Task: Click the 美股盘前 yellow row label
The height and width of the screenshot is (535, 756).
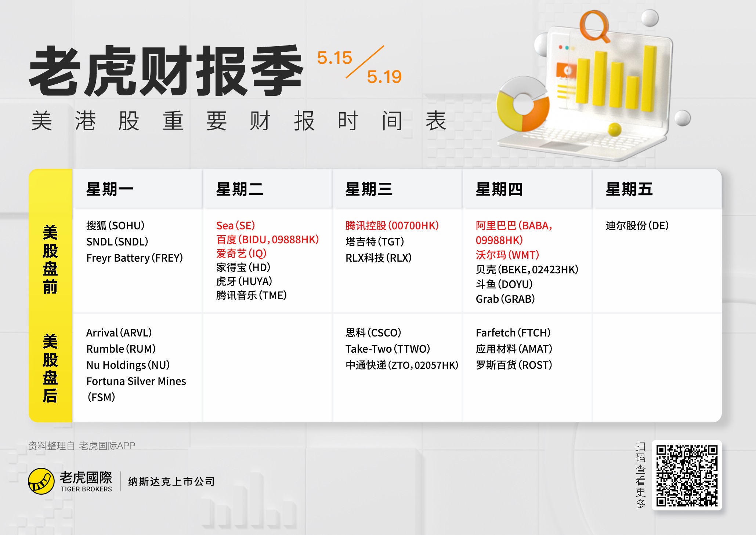Action: click(50, 260)
